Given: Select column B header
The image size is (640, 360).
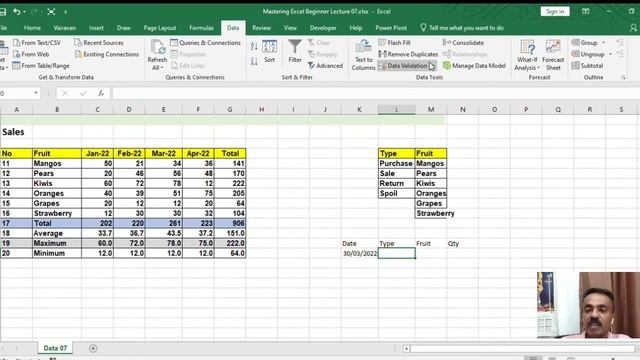Looking at the screenshot, I should click(57, 109).
